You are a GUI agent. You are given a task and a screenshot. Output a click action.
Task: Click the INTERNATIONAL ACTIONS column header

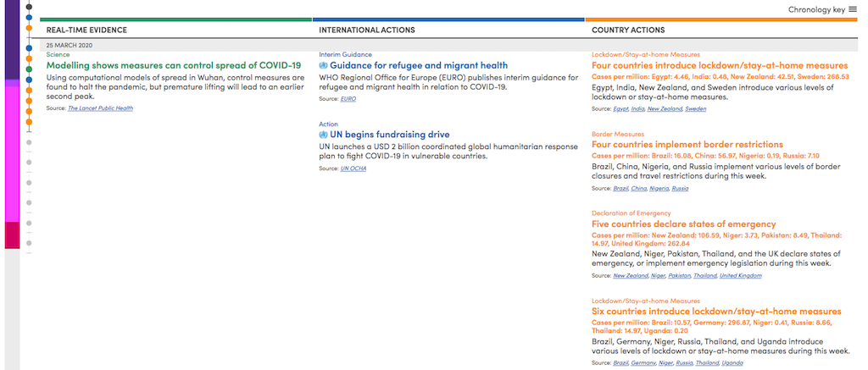[367, 30]
